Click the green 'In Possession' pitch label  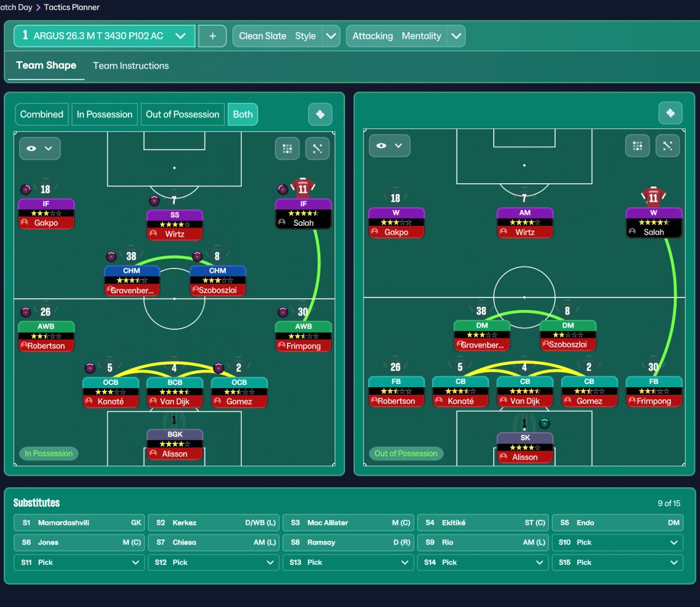(49, 453)
